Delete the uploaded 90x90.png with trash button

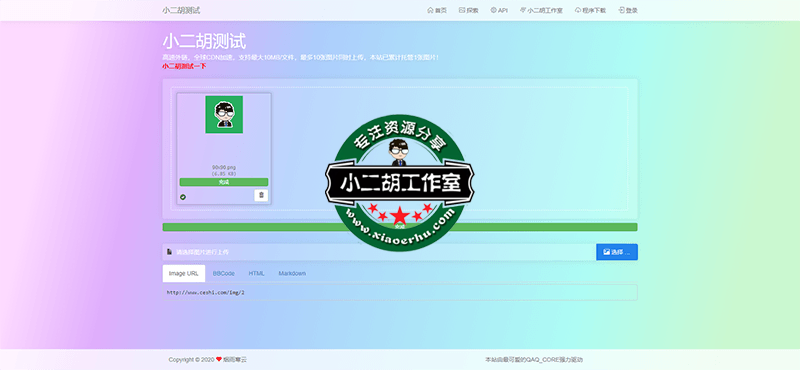pos(261,195)
